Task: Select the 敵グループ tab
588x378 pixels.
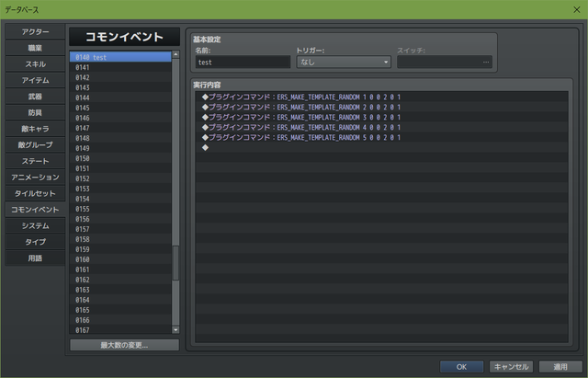Action: pos(35,145)
